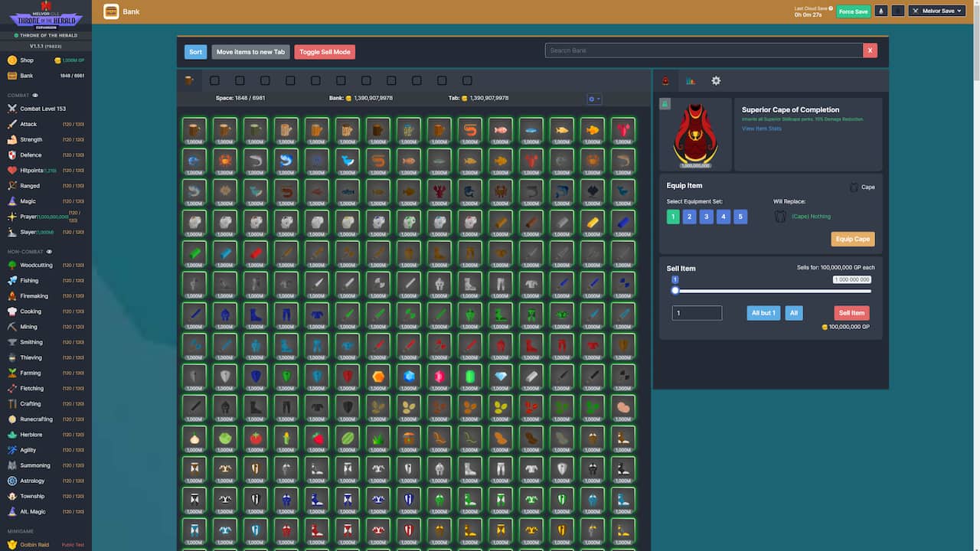Focus the sell quantity input box

click(x=697, y=313)
